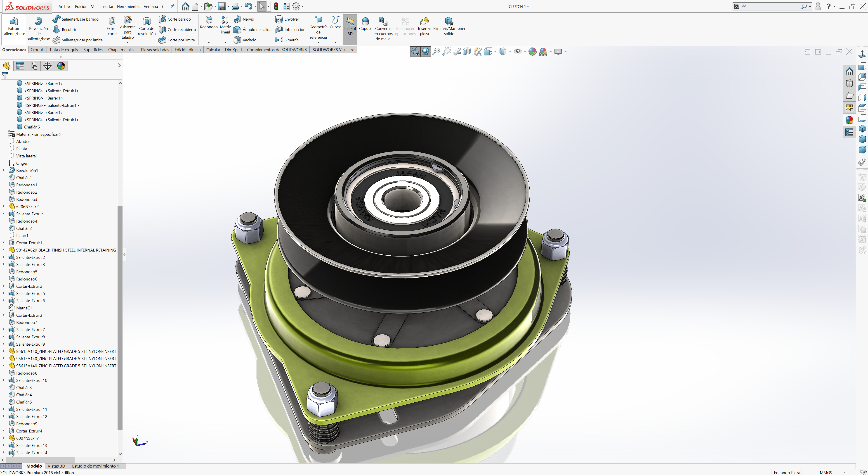Expand the Revolución1 feature in tree
The height and width of the screenshot is (475, 868).
(x=4, y=170)
